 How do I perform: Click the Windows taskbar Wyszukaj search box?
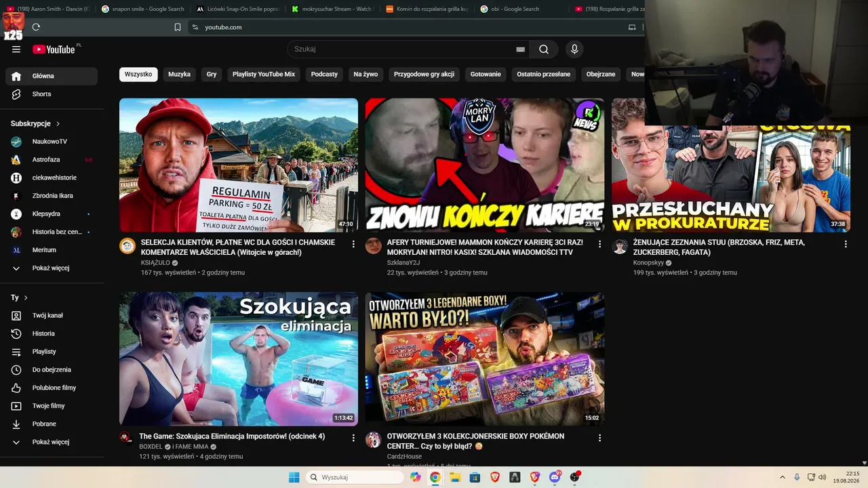(x=355, y=477)
